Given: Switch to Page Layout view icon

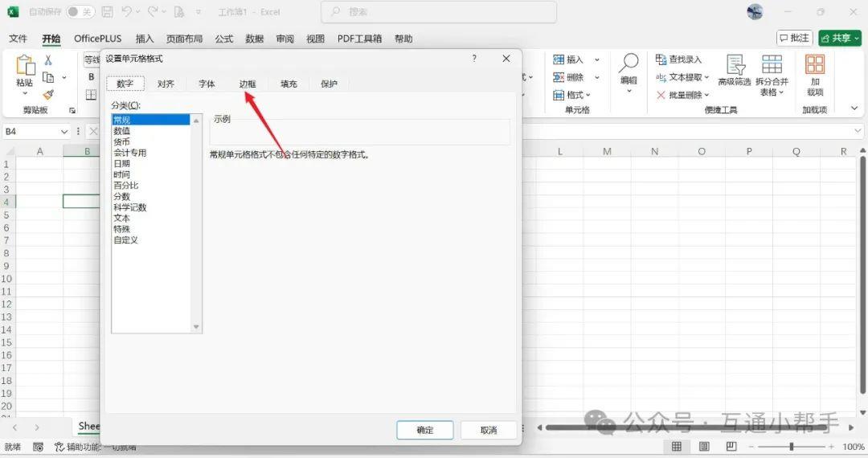Looking at the screenshot, I should tap(704, 447).
